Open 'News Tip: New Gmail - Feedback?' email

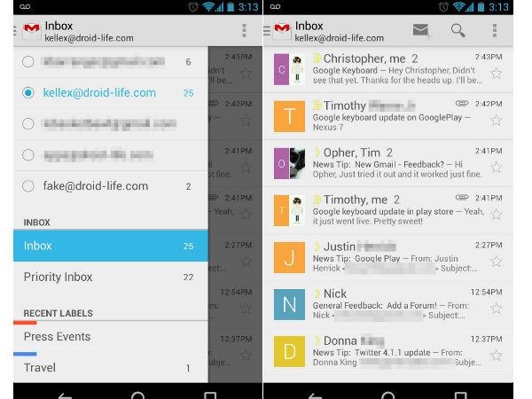pos(388,163)
